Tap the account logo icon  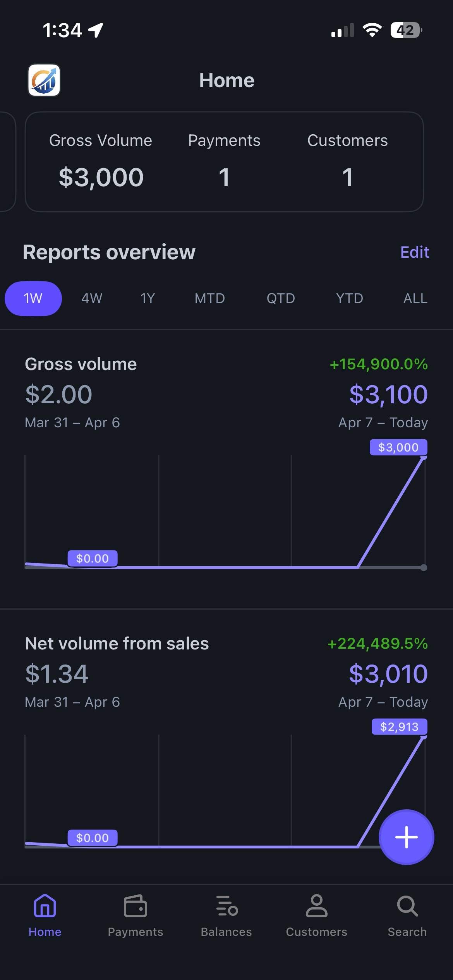pyautogui.click(x=44, y=80)
